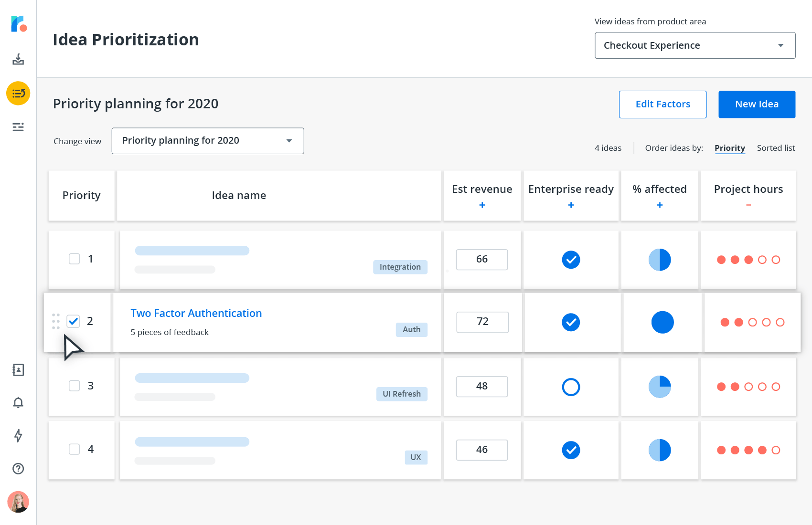Open the notifications bell icon
The height and width of the screenshot is (525, 812).
(x=18, y=402)
